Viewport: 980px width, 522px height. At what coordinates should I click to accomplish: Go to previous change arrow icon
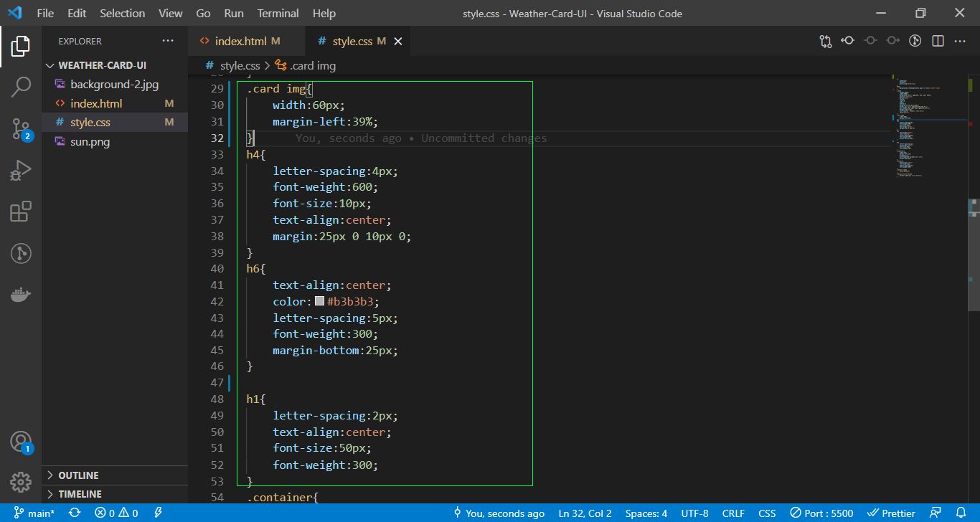[848, 41]
